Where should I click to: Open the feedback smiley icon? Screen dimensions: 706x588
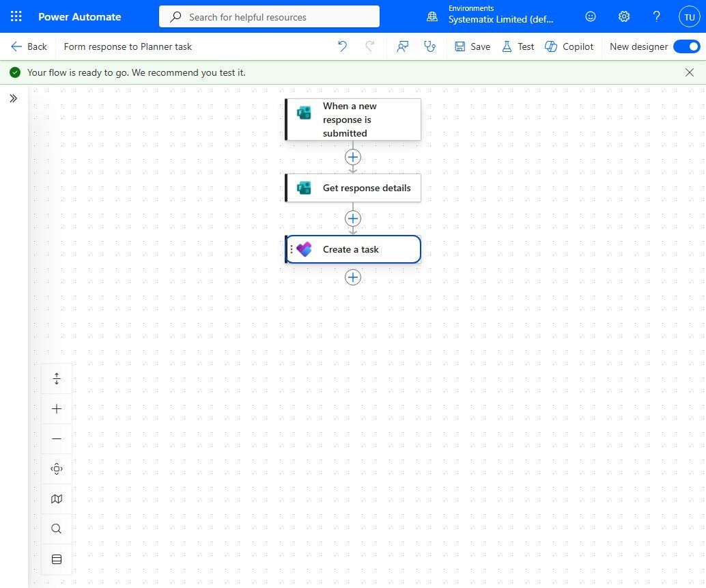click(591, 16)
